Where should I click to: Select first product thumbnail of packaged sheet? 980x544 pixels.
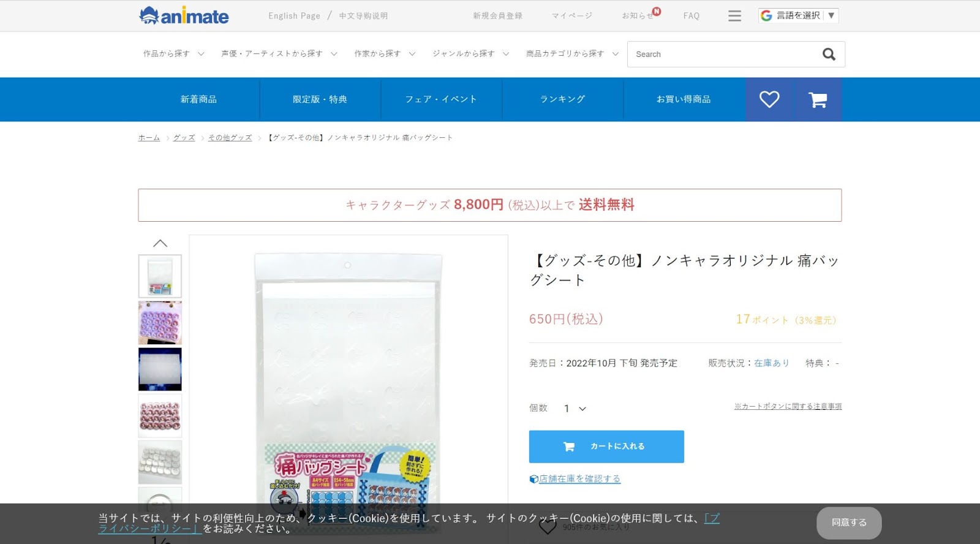coord(160,276)
